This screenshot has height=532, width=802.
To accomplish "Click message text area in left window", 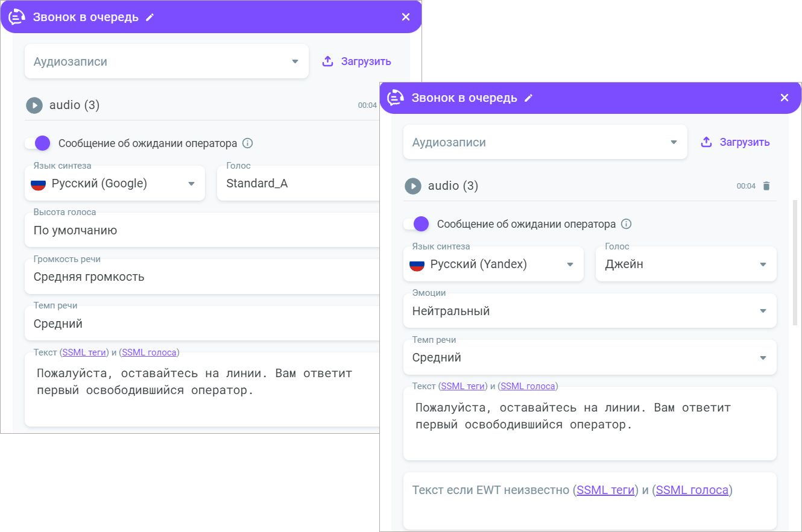I will 202,390.
